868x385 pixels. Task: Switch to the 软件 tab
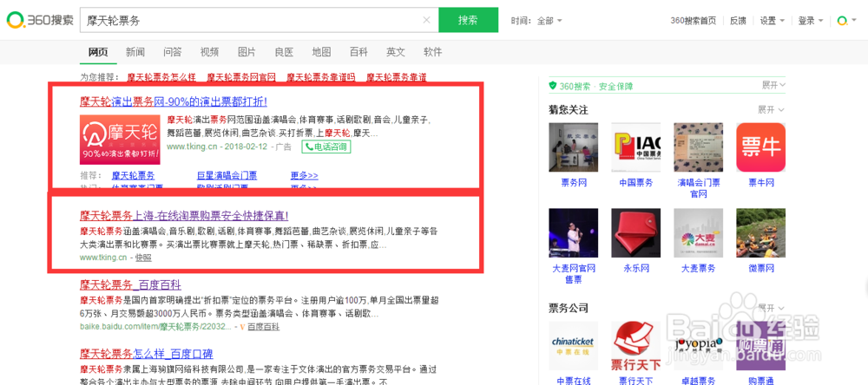(433, 53)
